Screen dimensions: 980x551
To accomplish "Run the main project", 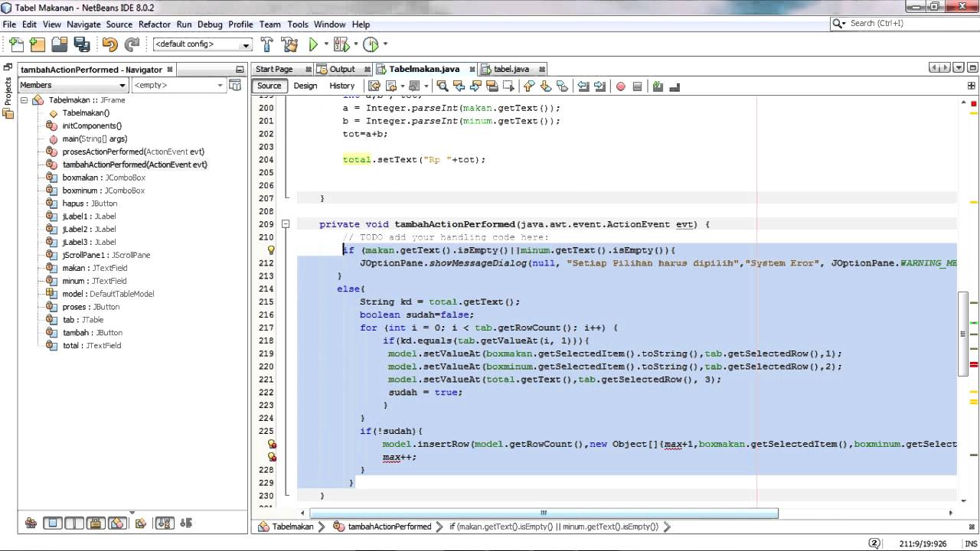I will tap(314, 44).
